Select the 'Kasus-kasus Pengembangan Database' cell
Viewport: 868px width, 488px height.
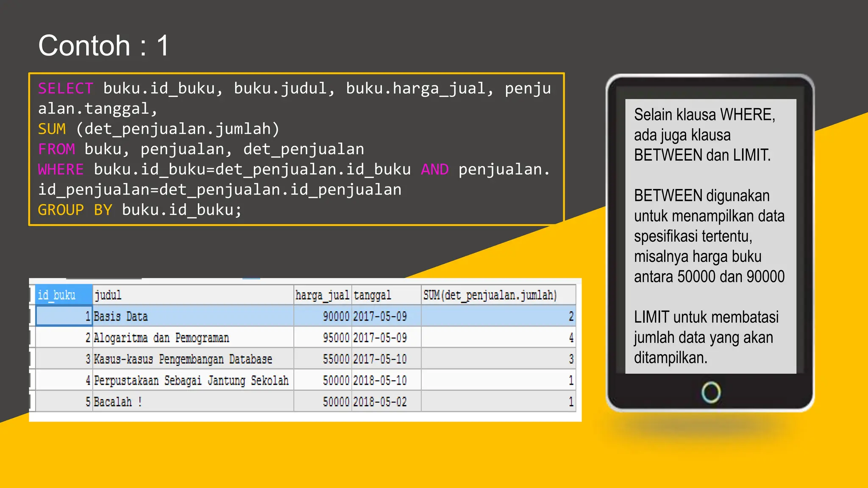point(193,359)
